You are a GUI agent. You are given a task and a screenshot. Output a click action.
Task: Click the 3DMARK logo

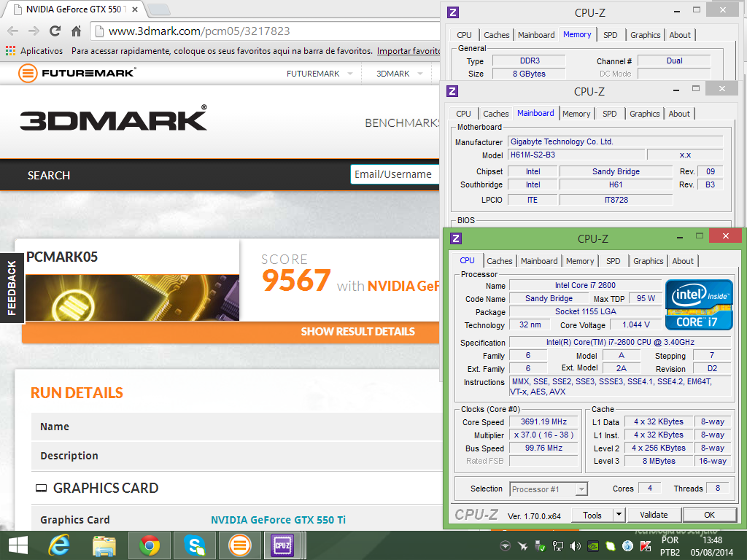click(113, 117)
